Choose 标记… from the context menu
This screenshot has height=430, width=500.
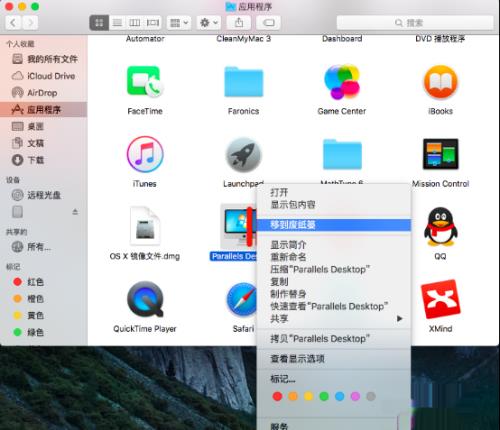(x=334, y=379)
